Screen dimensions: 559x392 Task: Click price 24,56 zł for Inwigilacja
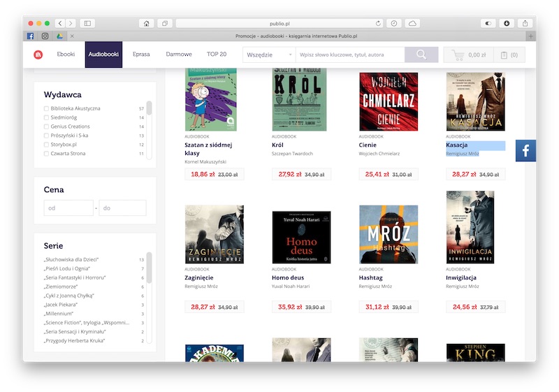(465, 307)
